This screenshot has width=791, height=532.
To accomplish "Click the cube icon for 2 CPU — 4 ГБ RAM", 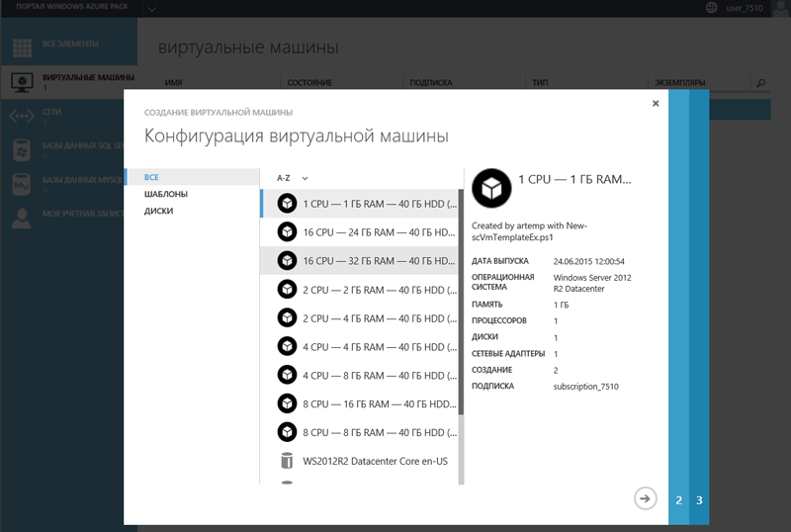I will tap(287, 318).
